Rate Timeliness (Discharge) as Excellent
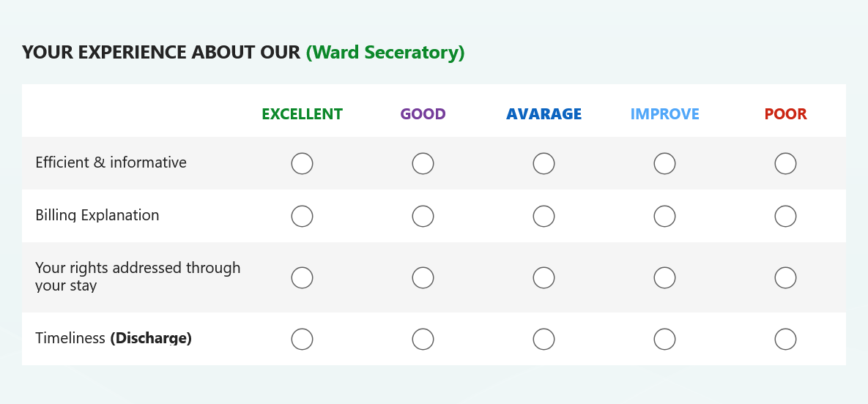 click(x=303, y=340)
